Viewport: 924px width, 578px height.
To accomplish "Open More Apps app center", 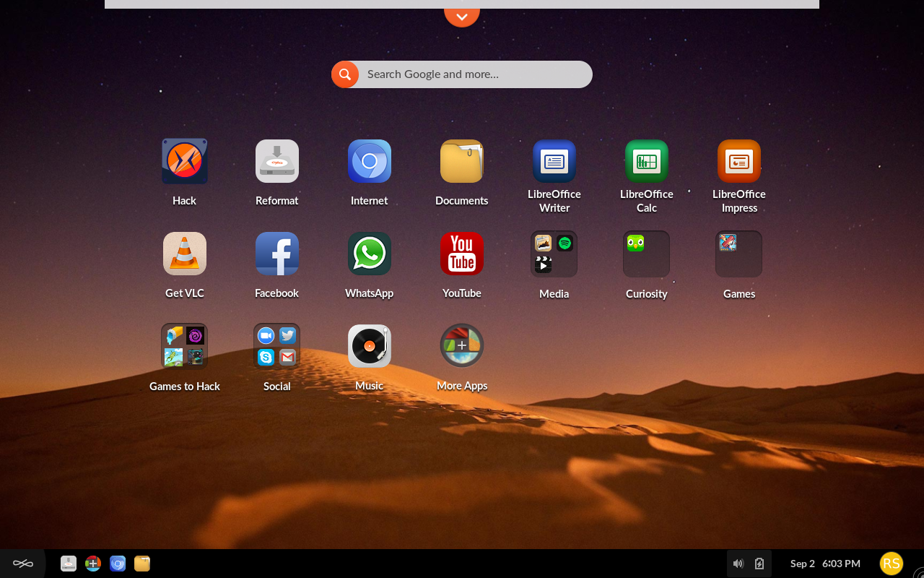I will (462, 346).
